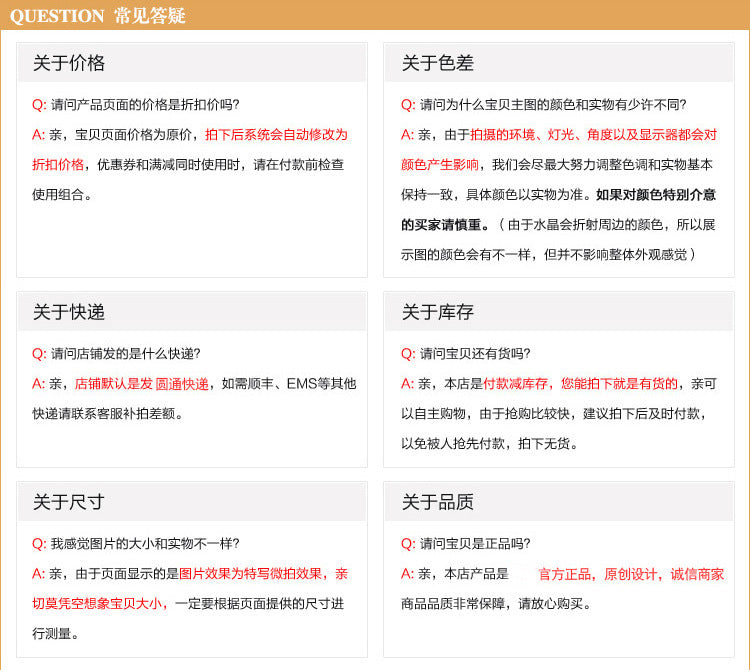
Task: Click the line '以免被人抢先付款，拍下无货。'
Action: (x=490, y=444)
